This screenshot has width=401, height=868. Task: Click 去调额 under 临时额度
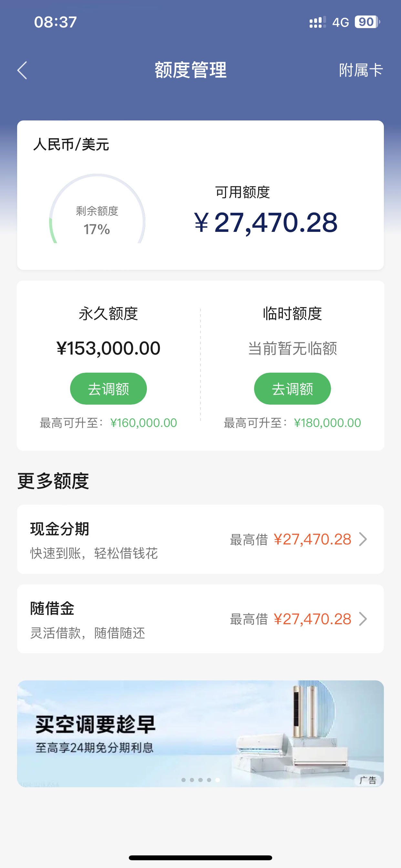click(292, 388)
